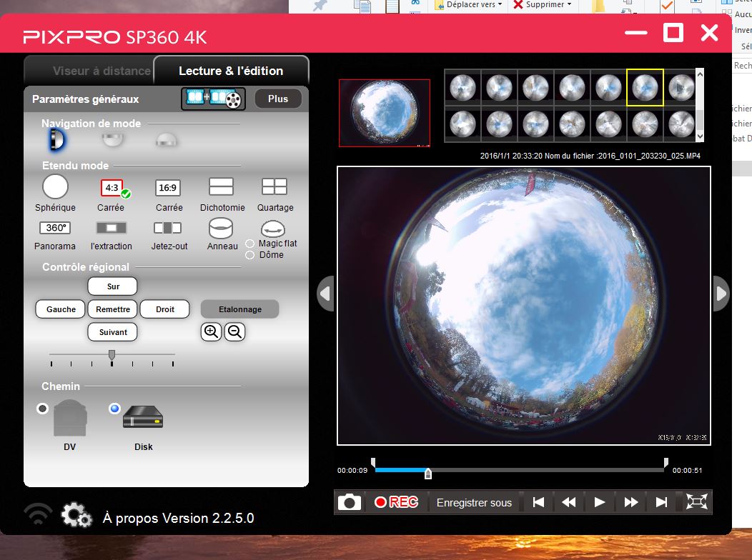Select the Anneau ring mode
The width and height of the screenshot is (752, 560).
[221, 228]
